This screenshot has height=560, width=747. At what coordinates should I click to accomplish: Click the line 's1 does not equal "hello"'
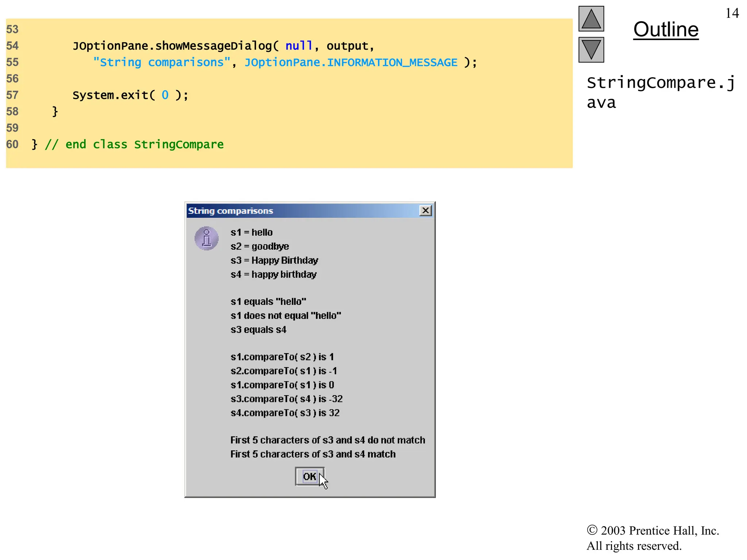pyautogui.click(x=286, y=315)
